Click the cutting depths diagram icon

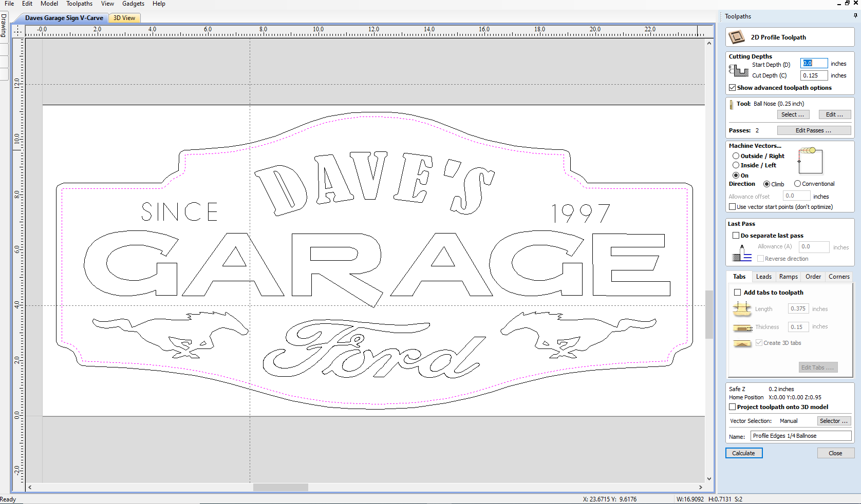click(738, 70)
